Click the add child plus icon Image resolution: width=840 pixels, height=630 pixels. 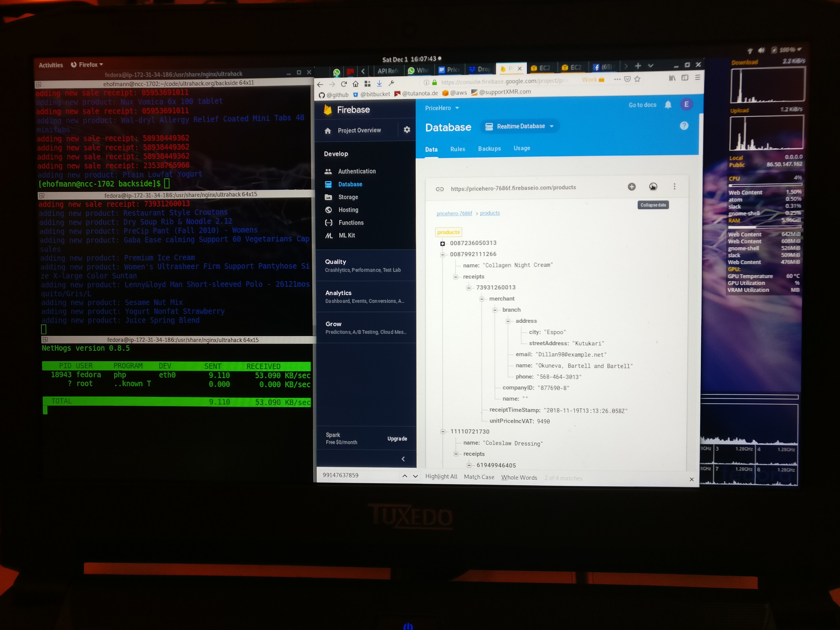click(x=631, y=186)
